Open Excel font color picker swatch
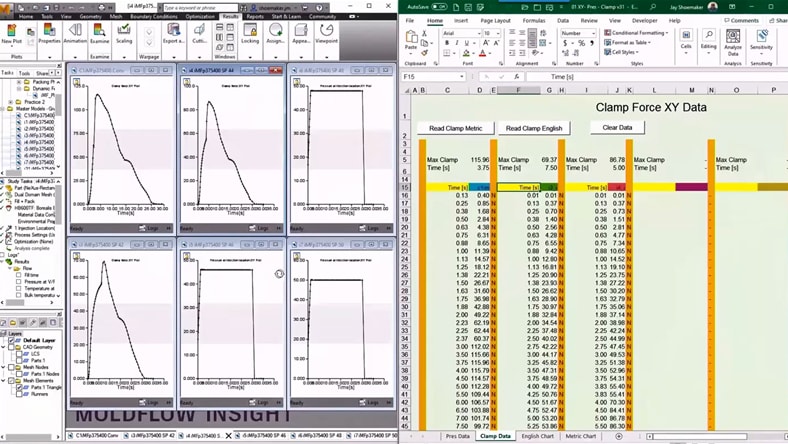The height and width of the screenshot is (444, 788). [x=483, y=53]
